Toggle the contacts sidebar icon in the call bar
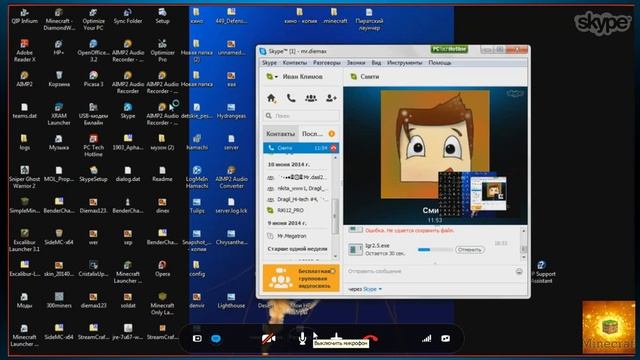 pyautogui.click(x=197, y=338)
